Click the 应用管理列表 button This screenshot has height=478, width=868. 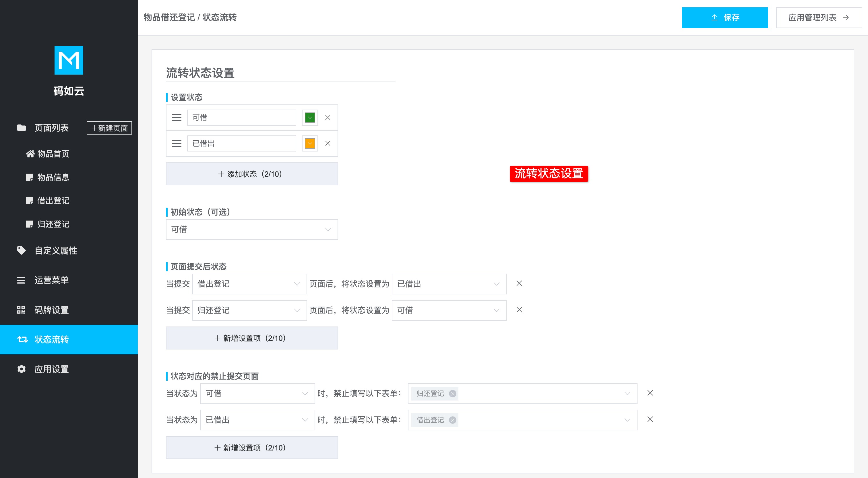coord(819,18)
